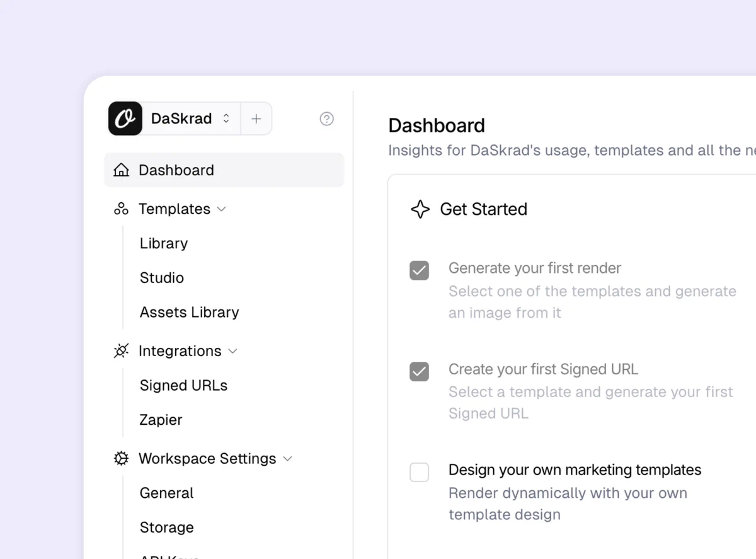Open Signed URLs under Integrations
This screenshot has width=756, height=559.
[184, 386]
